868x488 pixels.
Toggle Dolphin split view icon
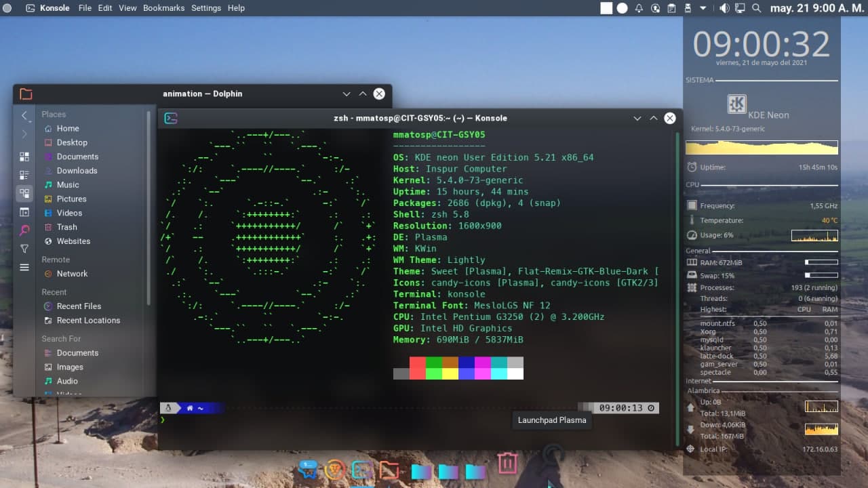[x=24, y=212]
